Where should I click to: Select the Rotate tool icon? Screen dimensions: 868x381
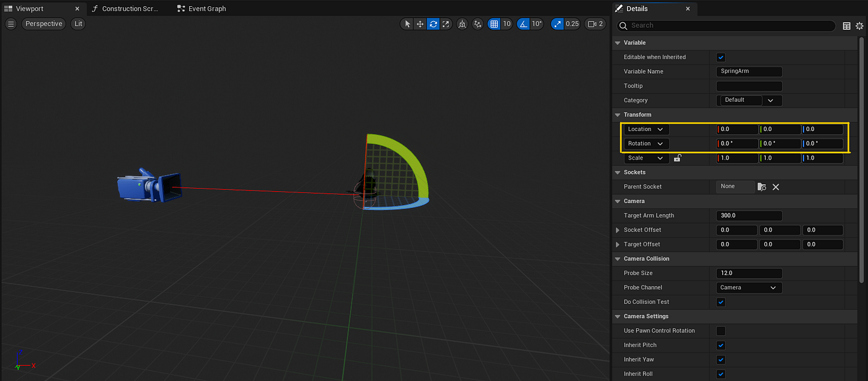(x=433, y=24)
